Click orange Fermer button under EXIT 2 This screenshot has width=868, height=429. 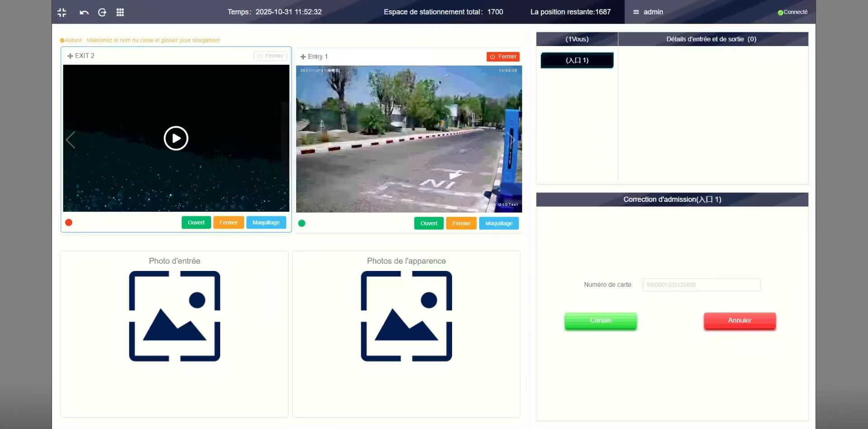point(228,223)
